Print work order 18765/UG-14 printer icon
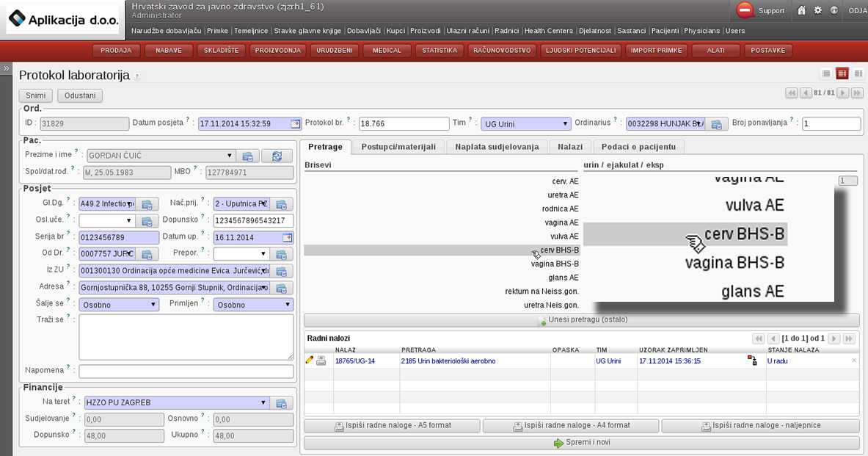The image size is (868, 456). [321, 361]
